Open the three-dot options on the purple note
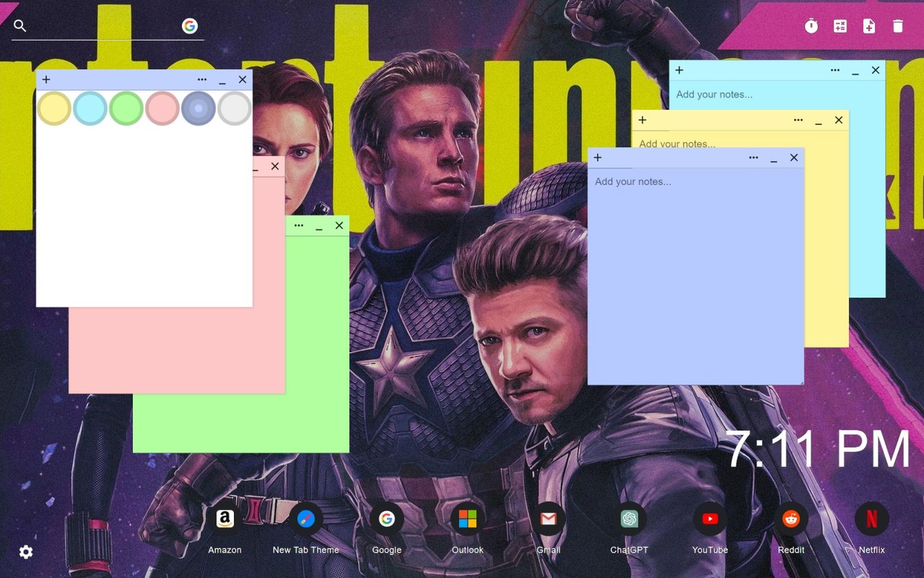 tap(754, 158)
